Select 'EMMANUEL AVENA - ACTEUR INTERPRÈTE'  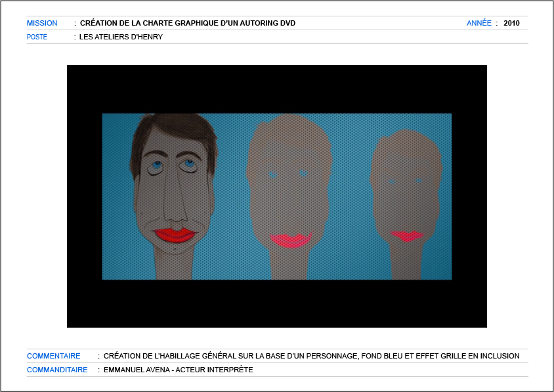pyautogui.click(x=178, y=370)
